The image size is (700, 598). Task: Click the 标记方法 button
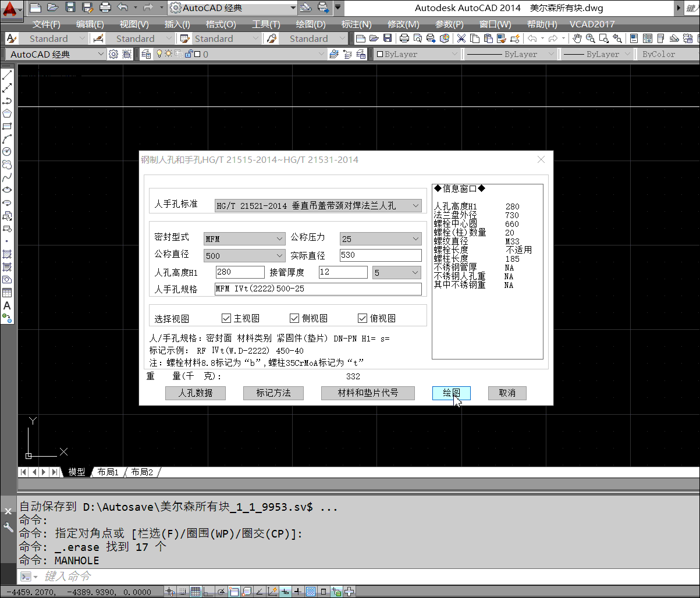tap(273, 393)
